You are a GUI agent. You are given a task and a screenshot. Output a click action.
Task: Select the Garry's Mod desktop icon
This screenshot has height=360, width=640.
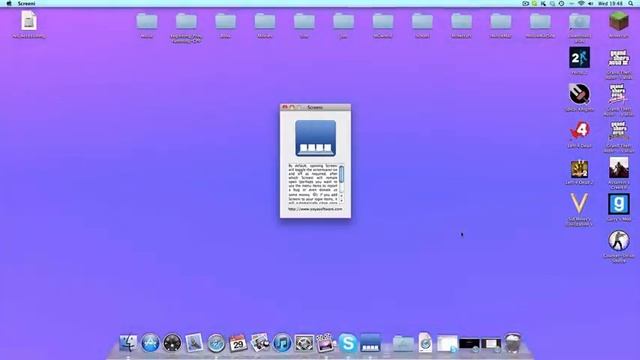(x=619, y=204)
